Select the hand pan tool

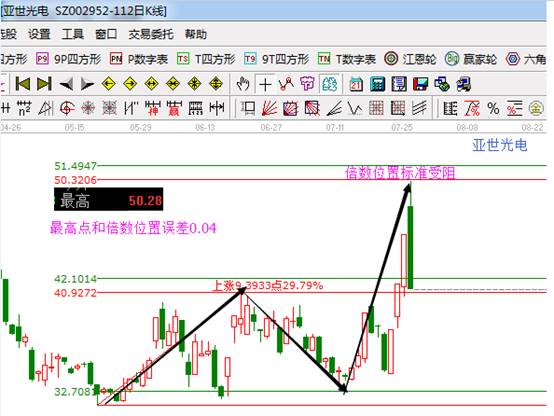click(243, 84)
